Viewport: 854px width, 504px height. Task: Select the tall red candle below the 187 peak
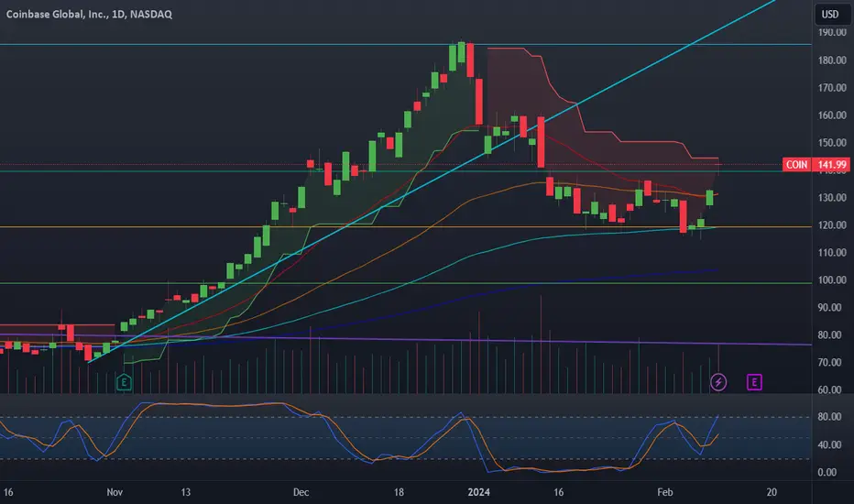(x=478, y=102)
